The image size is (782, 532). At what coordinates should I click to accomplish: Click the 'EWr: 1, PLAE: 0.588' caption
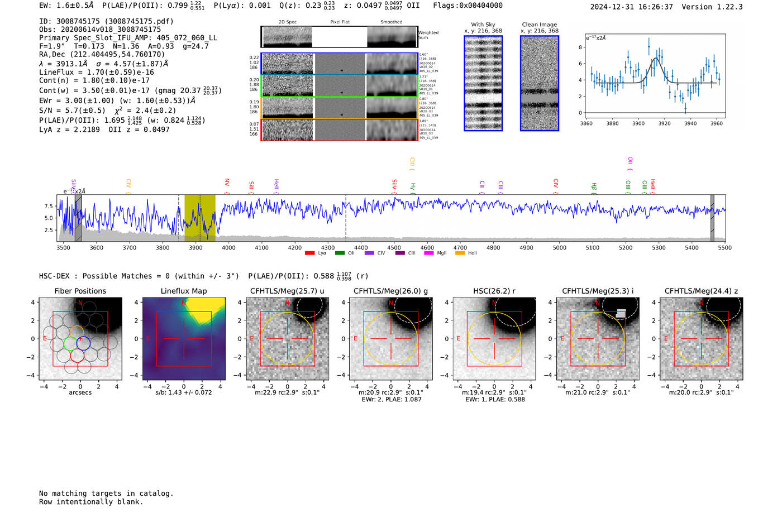pyautogui.click(x=495, y=400)
